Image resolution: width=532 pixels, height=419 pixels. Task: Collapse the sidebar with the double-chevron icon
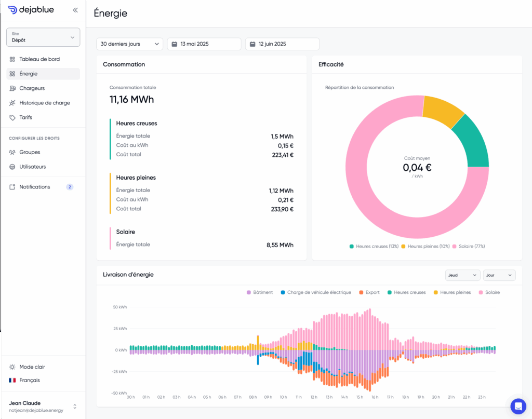point(75,10)
